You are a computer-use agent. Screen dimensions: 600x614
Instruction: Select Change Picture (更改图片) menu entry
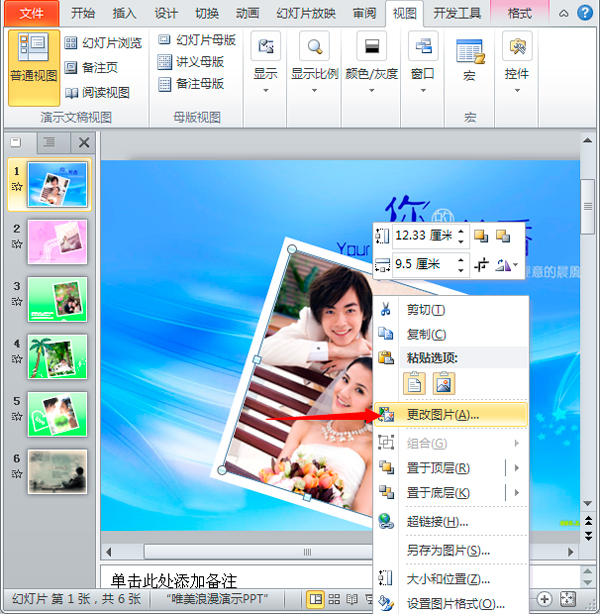point(451,415)
